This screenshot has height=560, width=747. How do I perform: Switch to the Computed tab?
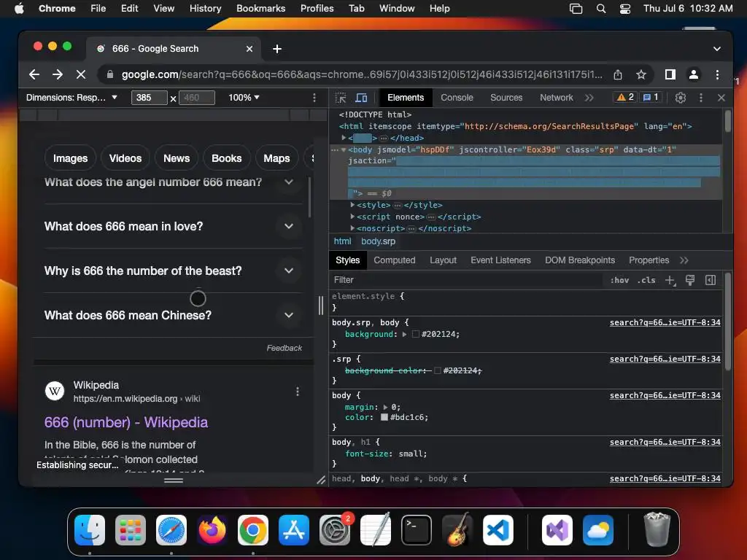[395, 260]
